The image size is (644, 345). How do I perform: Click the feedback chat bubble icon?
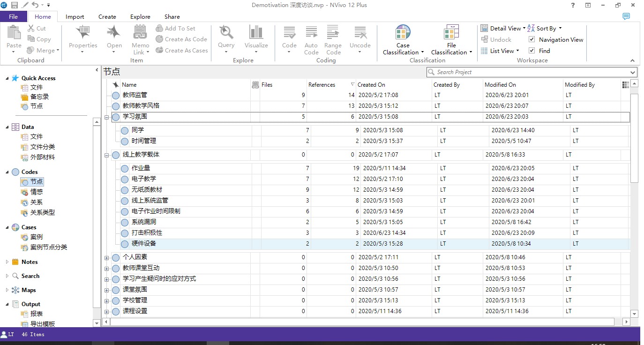coord(626,16)
